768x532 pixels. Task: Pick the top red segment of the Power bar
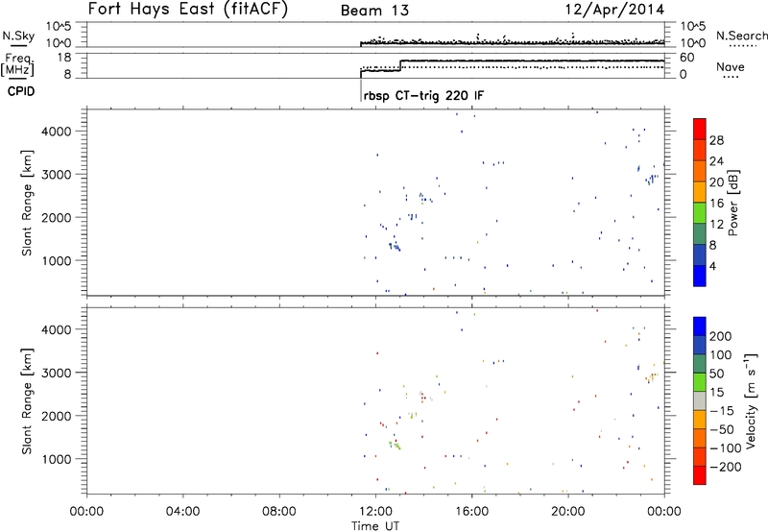tap(700, 129)
